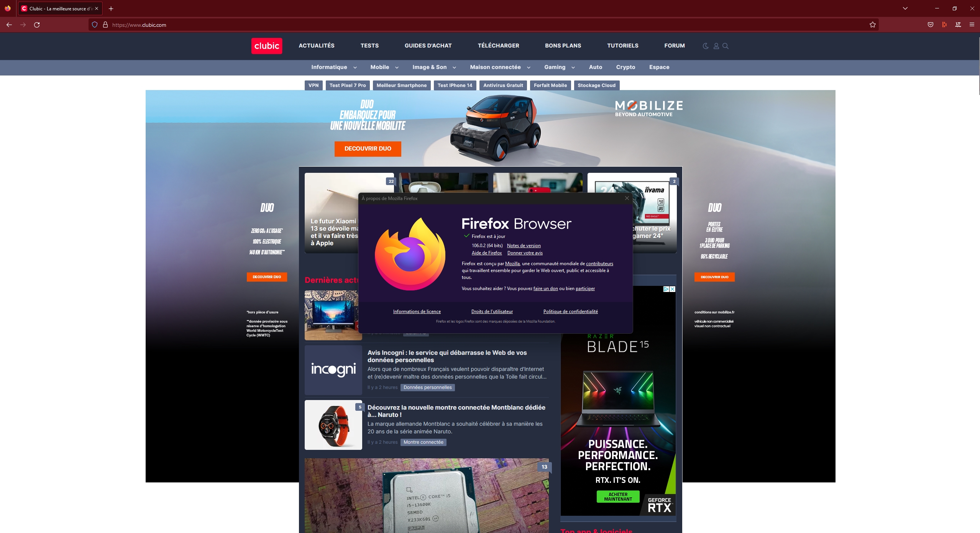Click the Firefox back navigation arrow
The width and height of the screenshot is (980, 533).
(x=9, y=25)
